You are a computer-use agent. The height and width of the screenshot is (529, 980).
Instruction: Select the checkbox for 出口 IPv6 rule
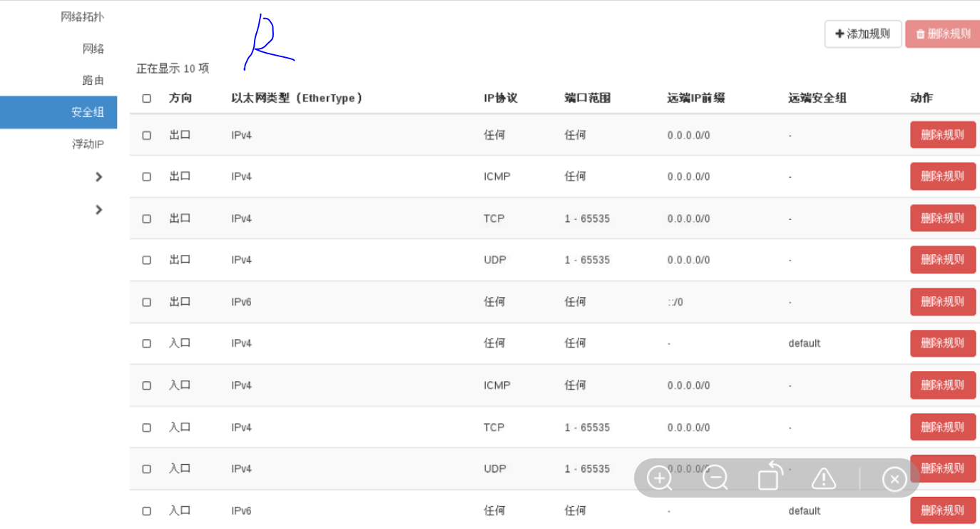pyautogui.click(x=147, y=302)
